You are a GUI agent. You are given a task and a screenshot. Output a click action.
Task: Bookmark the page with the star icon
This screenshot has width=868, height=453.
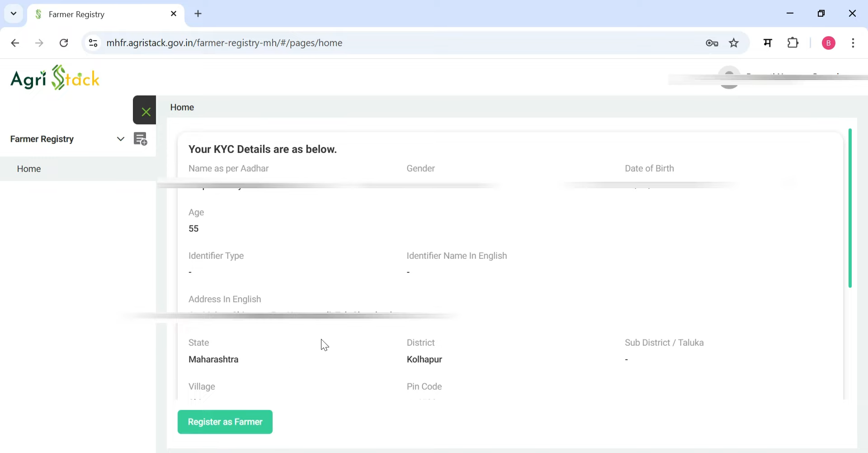click(x=734, y=43)
